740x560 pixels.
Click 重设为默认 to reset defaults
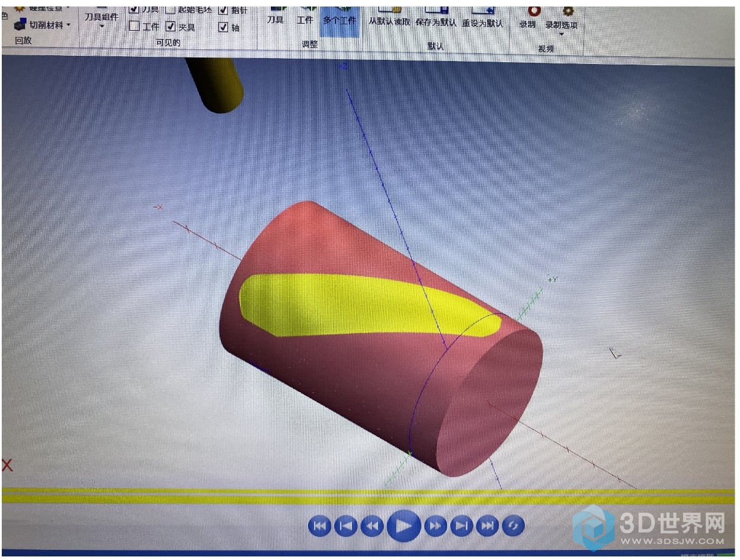click(x=482, y=18)
